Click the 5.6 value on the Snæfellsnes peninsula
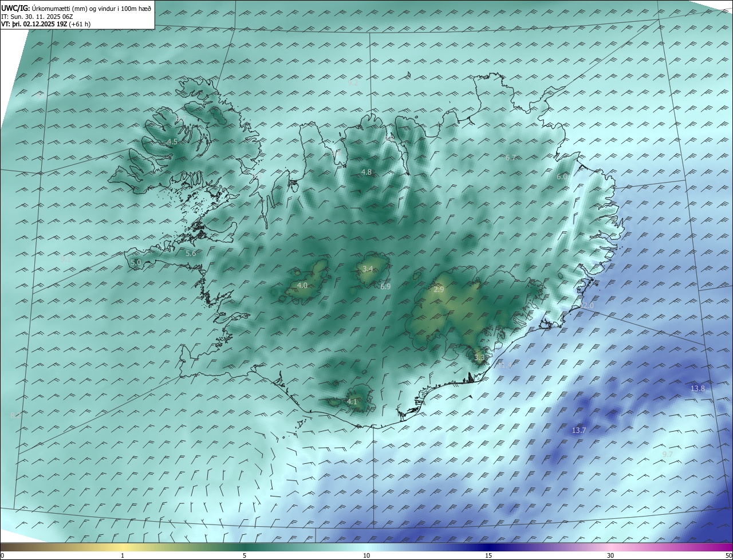733x560 pixels. tap(191, 253)
